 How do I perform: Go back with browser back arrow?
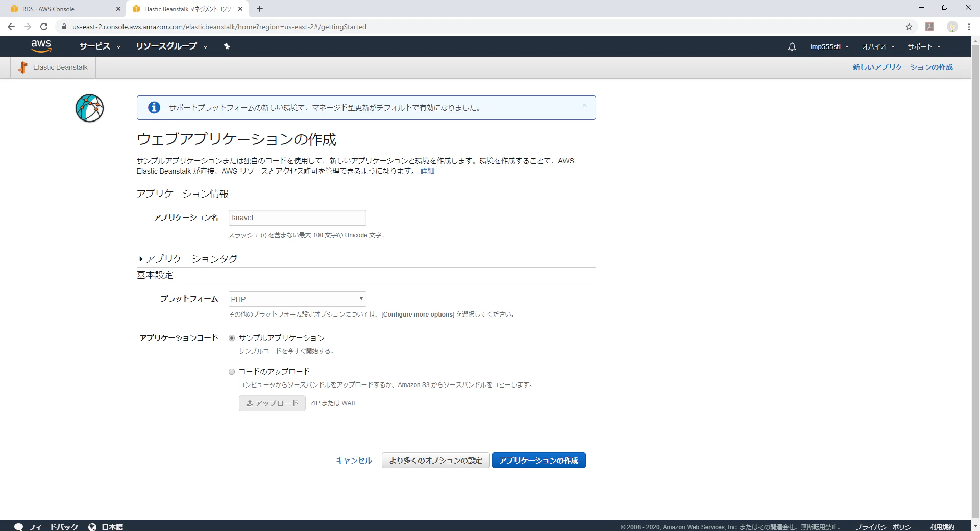11,27
